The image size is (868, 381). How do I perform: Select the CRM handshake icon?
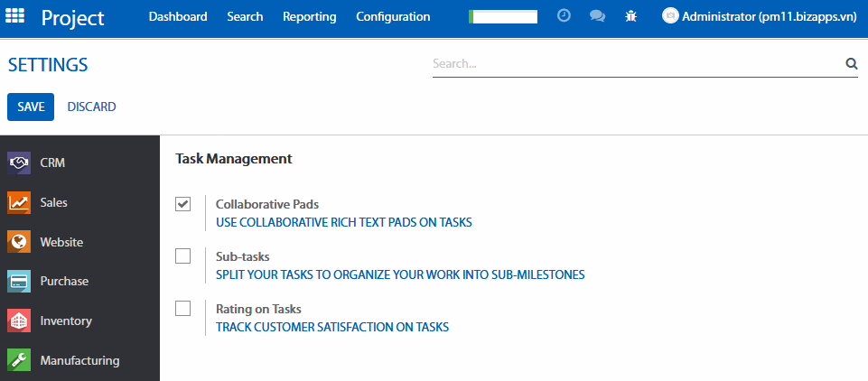[x=20, y=163]
